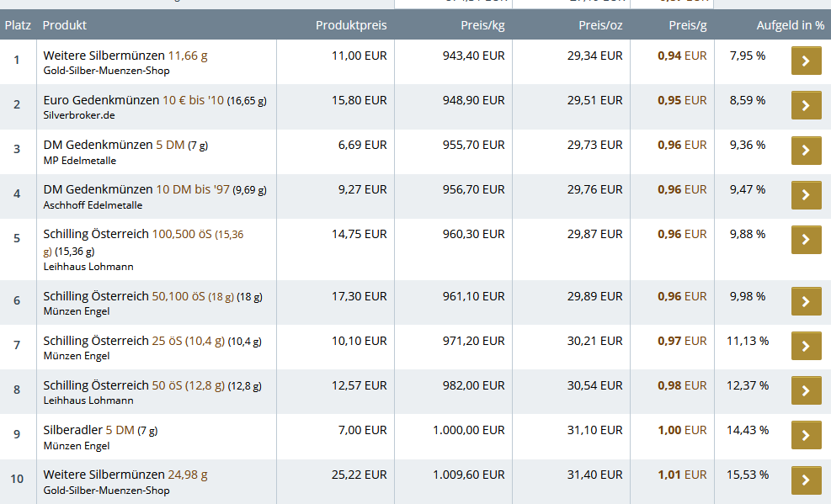Sort by Platz column header
This screenshot has width=831, height=504.
[18, 25]
